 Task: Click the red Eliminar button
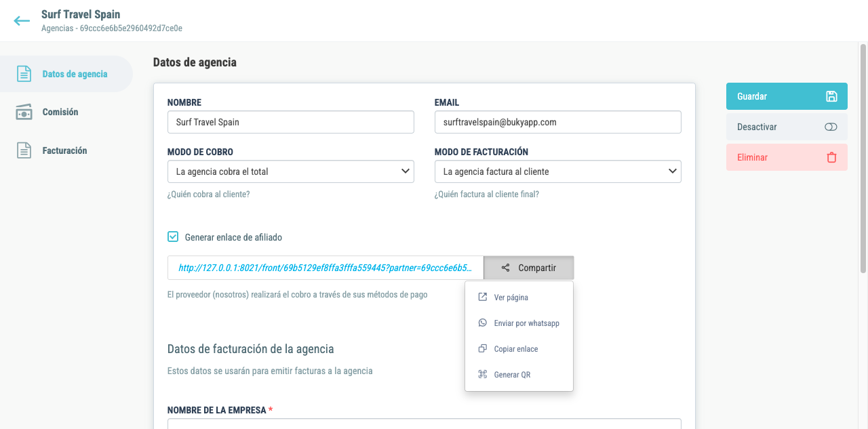pyautogui.click(x=787, y=157)
